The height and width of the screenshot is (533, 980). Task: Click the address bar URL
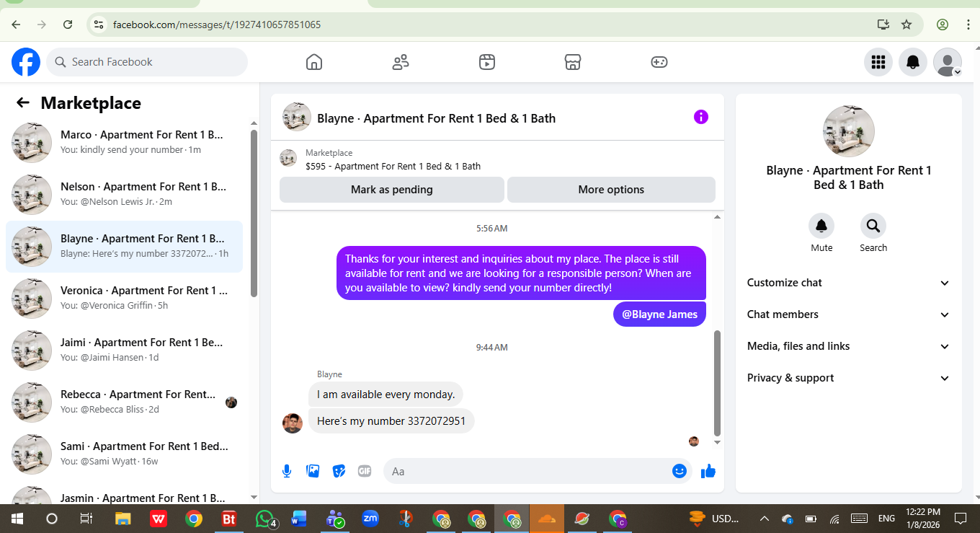[x=217, y=25]
